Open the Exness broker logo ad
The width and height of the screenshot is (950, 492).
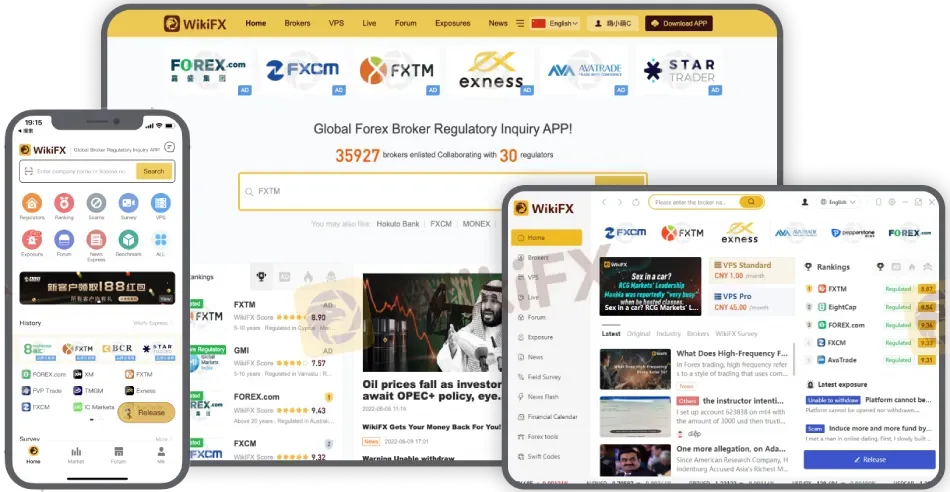click(490, 71)
